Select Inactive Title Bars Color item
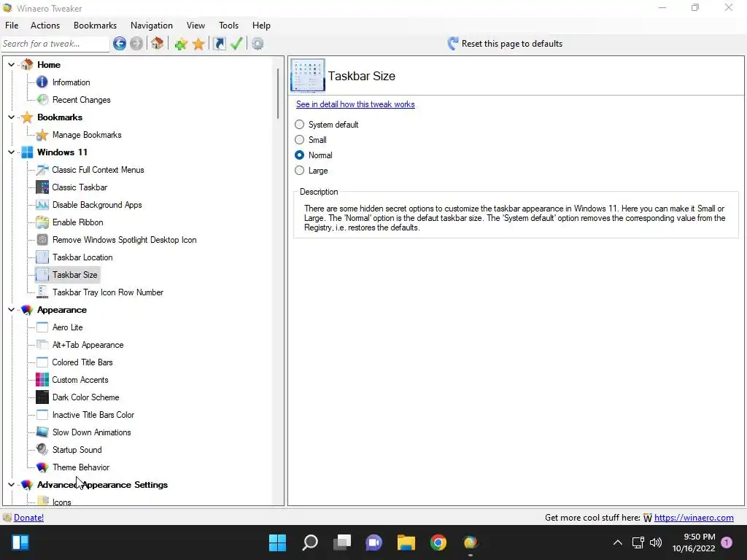 [93, 415]
